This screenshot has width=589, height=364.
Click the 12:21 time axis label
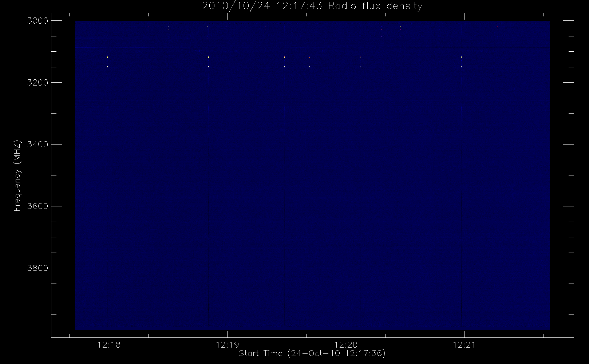tap(464, 345)
